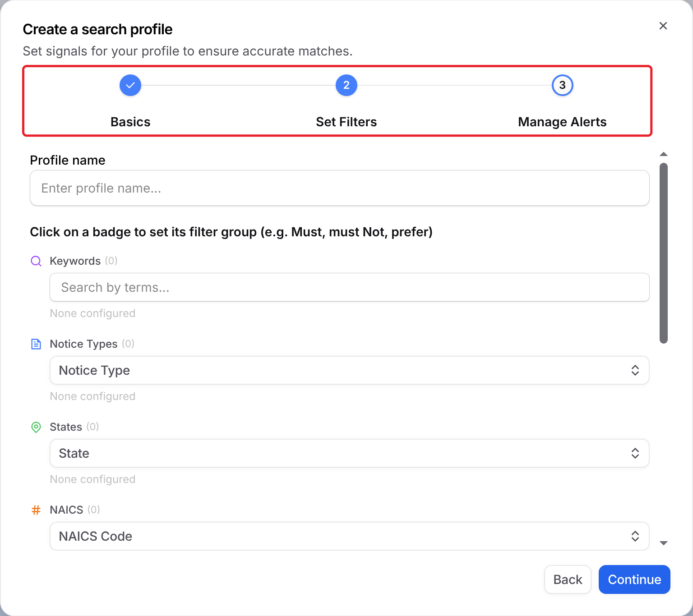Click the Profile name label
This screenshot has height=616, width=693.
point(68,160)
